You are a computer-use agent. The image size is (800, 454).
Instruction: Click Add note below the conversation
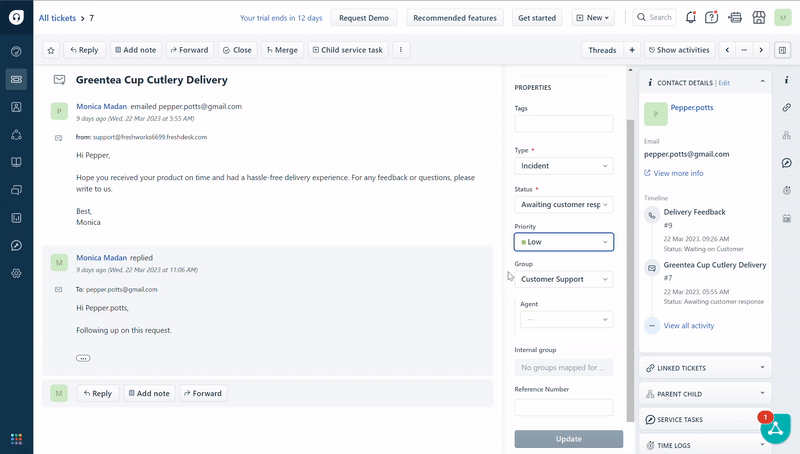click(149, 393)
